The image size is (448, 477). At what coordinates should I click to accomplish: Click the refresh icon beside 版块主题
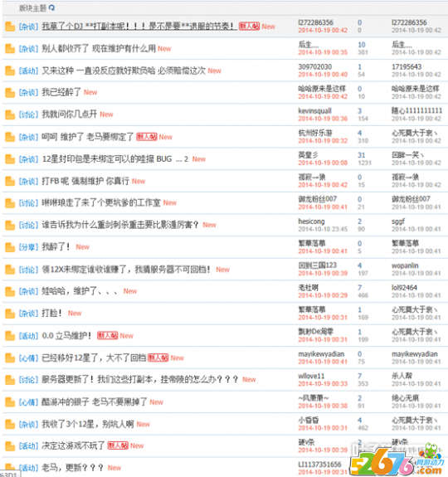(x=51, y=7)
